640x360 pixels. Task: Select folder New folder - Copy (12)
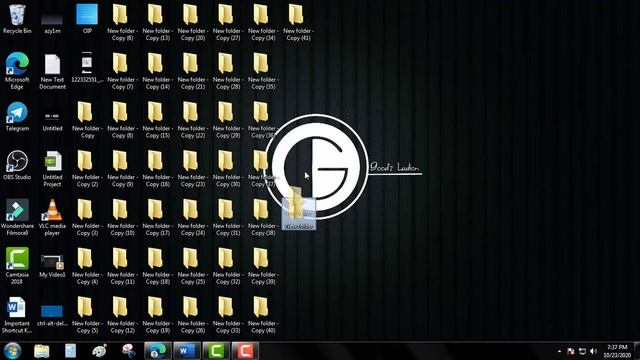122,315
